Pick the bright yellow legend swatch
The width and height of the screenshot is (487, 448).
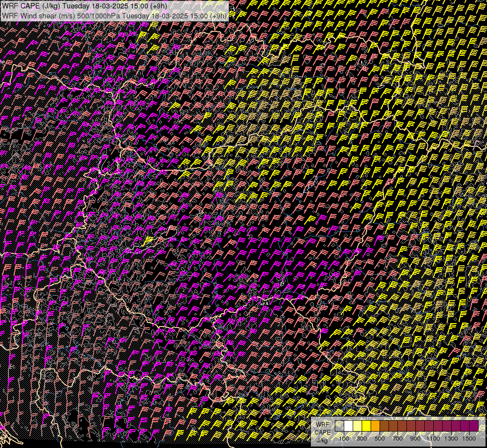[366, 426]
